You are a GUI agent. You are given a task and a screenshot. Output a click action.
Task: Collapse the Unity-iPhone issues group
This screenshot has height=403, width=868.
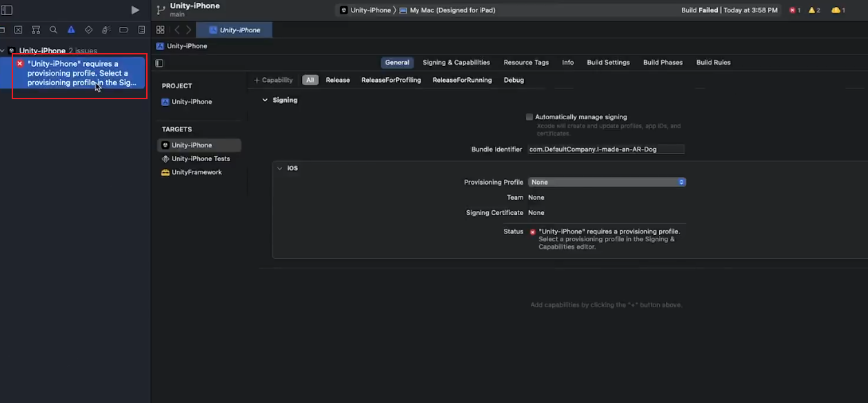(3, 51)
